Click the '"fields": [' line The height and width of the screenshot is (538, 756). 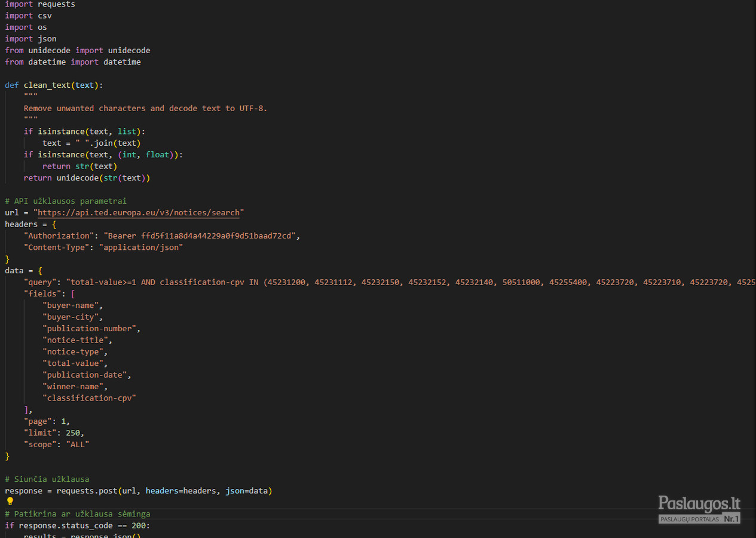click(50, 294)
